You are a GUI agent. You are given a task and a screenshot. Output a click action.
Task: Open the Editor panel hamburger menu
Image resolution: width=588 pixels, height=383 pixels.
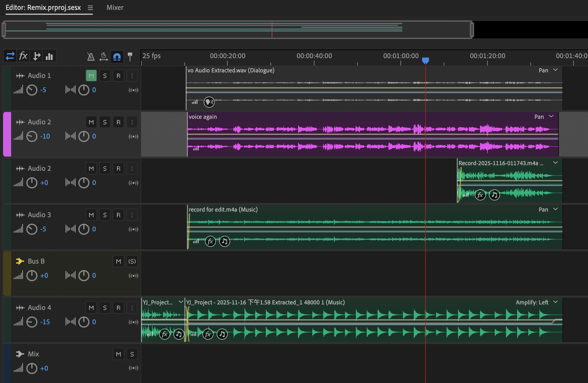(x=90, y=8)
